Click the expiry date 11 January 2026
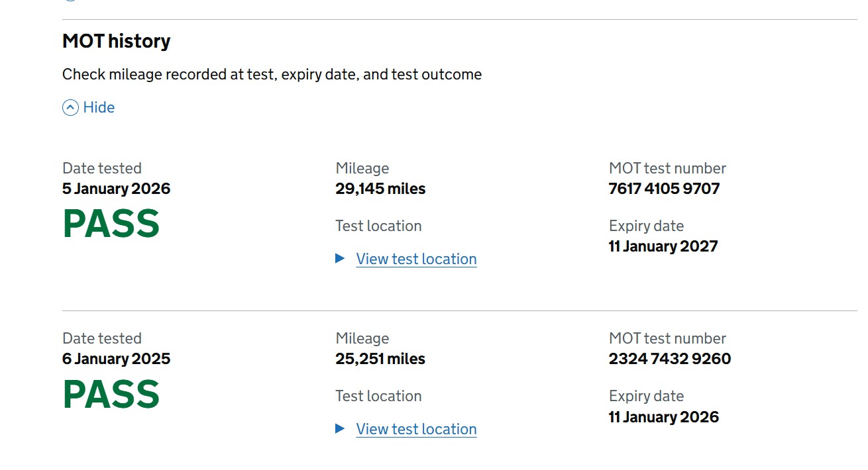 [x=663, y=416]
